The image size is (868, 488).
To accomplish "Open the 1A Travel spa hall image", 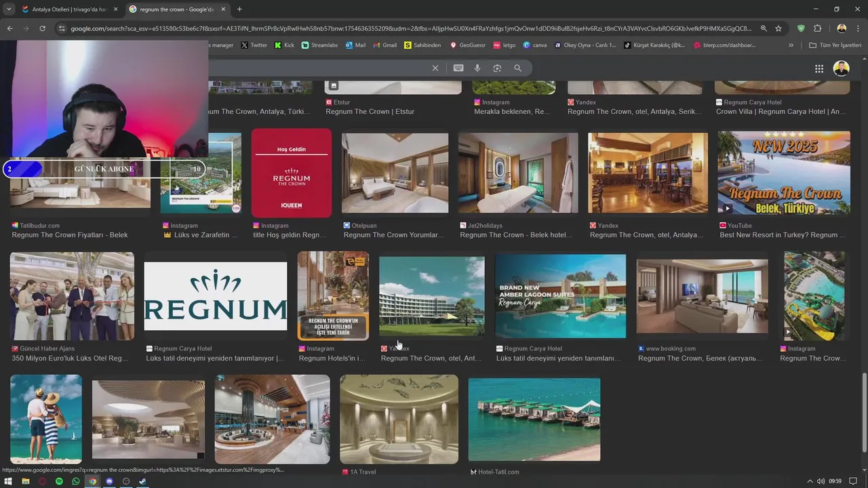I will pyautogui.click(x=399, y=420).
